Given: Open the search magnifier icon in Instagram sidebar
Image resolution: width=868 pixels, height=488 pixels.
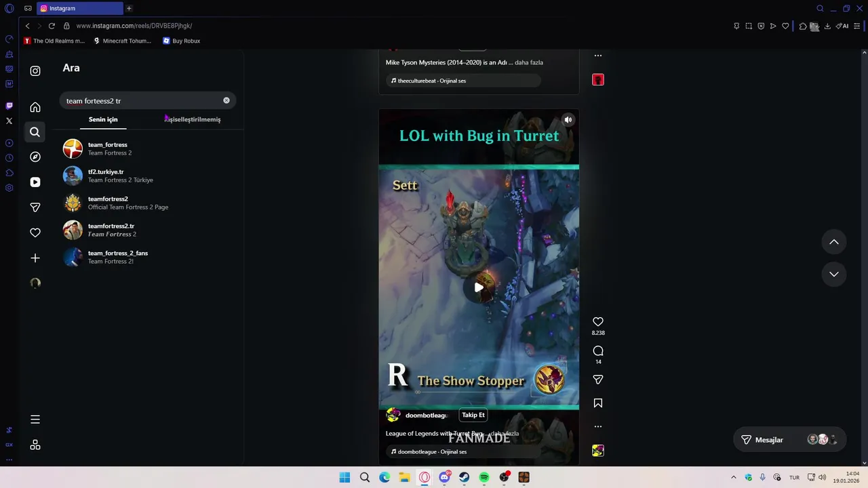Looking at the screenshot, I should [35, 132].
